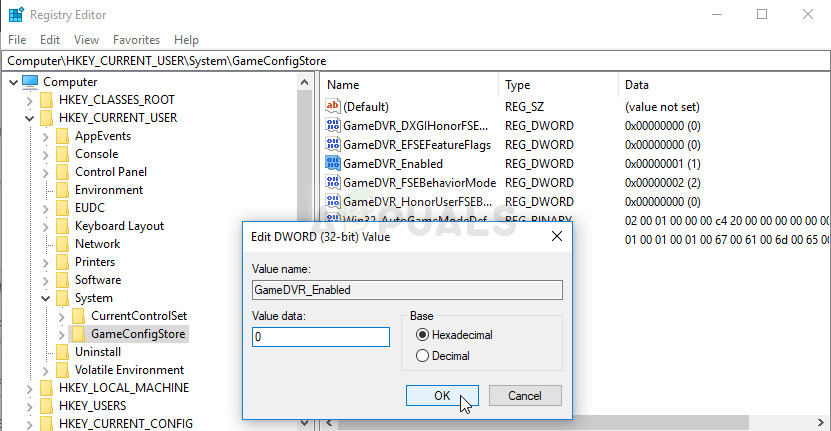
Task: Click the tree pane scroll up arrow
Action: coord(304,82)
